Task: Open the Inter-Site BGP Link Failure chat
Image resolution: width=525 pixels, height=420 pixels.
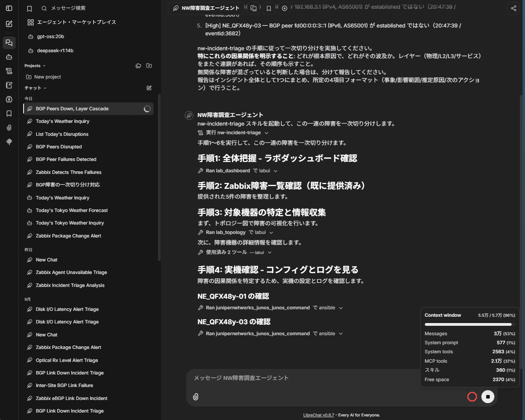Action: click(x=88, y=385)
